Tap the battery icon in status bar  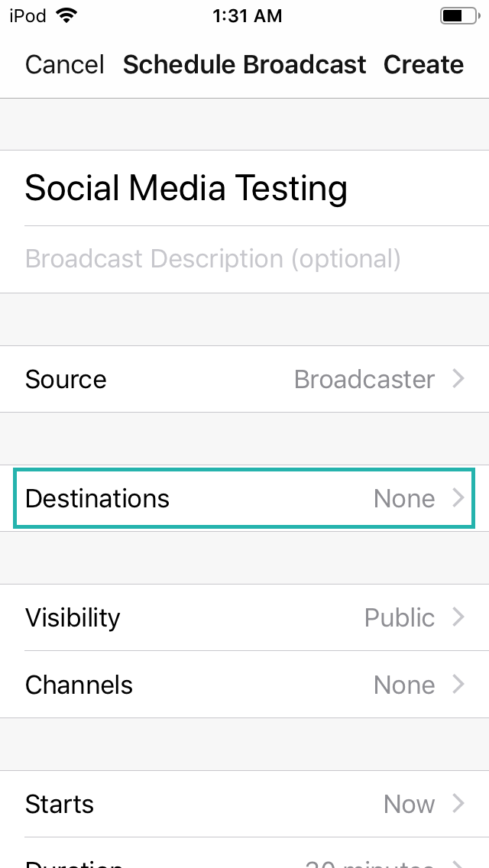[x=458, y=15]
